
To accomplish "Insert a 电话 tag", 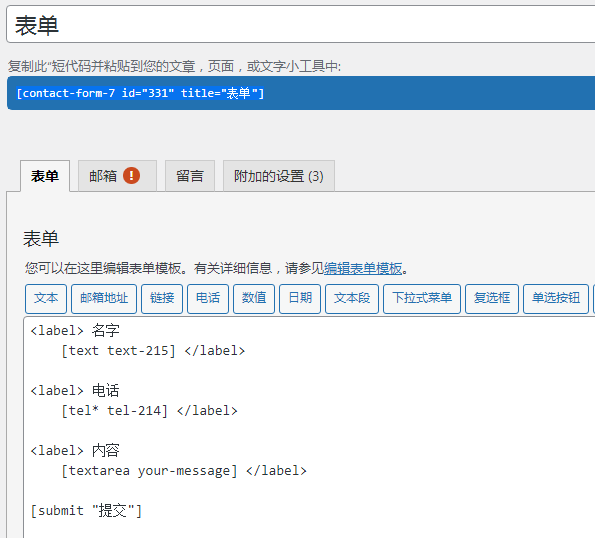I will pos(208,299).
